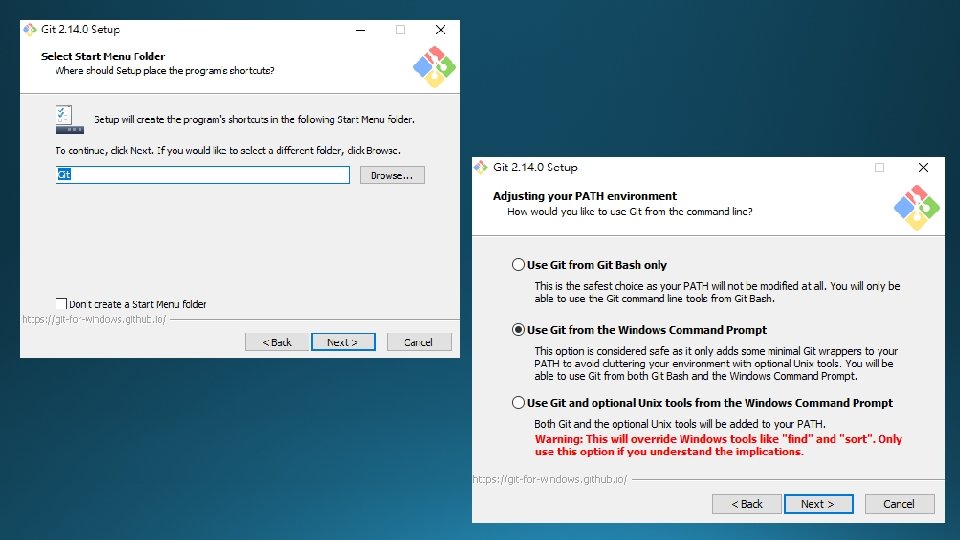Click 'This is the safest choice' description
The width and height of the screenshot is (960, 540).
[717, 292]
